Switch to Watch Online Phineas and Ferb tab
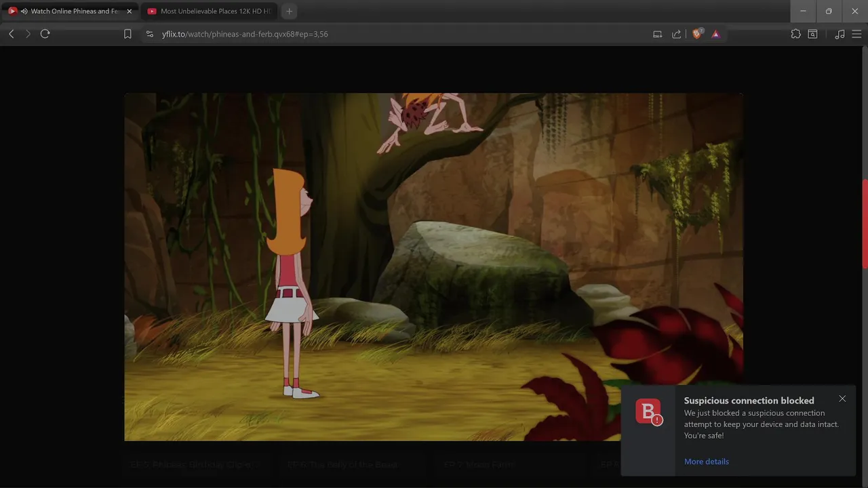 pos(70,12)
